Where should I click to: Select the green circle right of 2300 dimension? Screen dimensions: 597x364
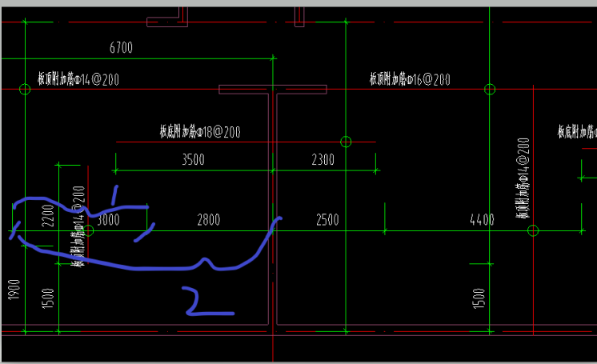tap(346, 142)
